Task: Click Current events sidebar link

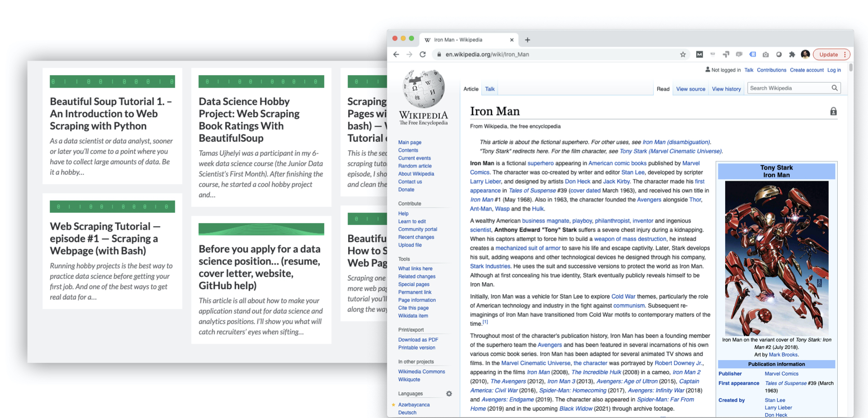Action: click(414, 158)
